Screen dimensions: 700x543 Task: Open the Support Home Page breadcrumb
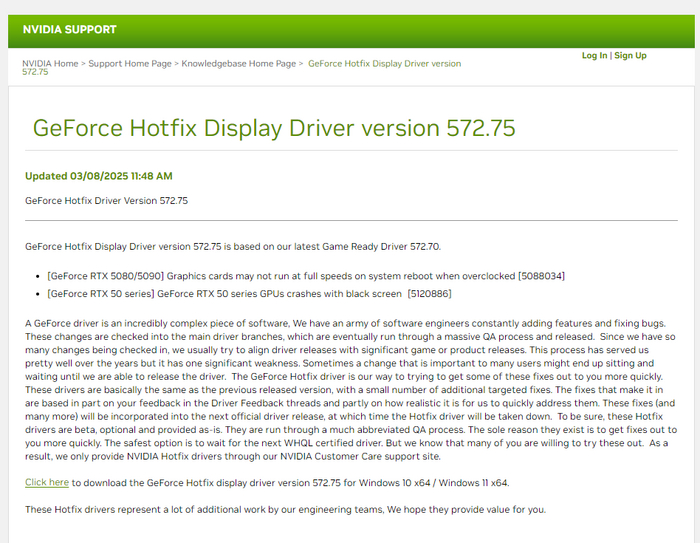click(130, 64)
